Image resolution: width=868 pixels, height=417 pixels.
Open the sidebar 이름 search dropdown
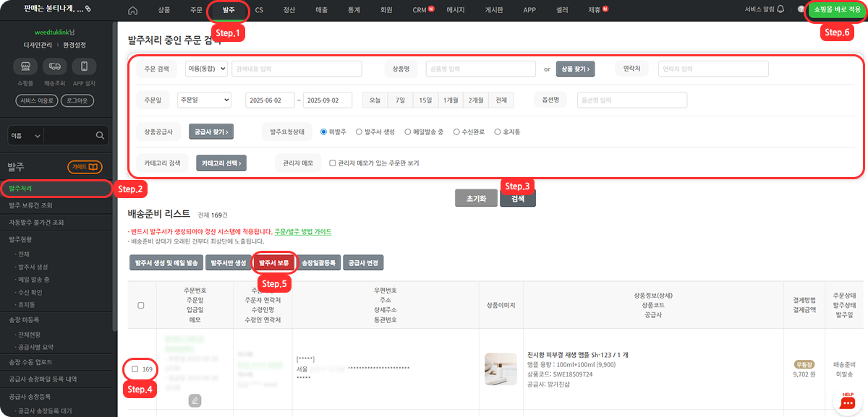[x=25, y=135]
